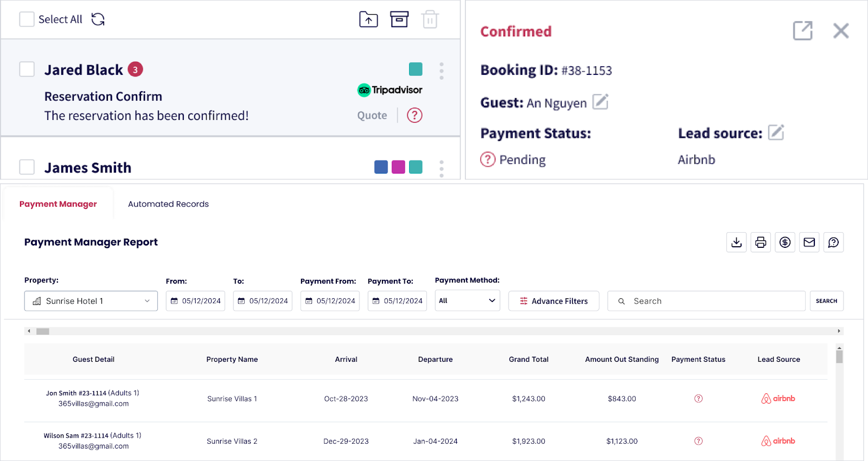The image size is (868, 461).
Task: Edit the guest name An Nguyen
Action: pyautogui.click(x=600, y=101)
